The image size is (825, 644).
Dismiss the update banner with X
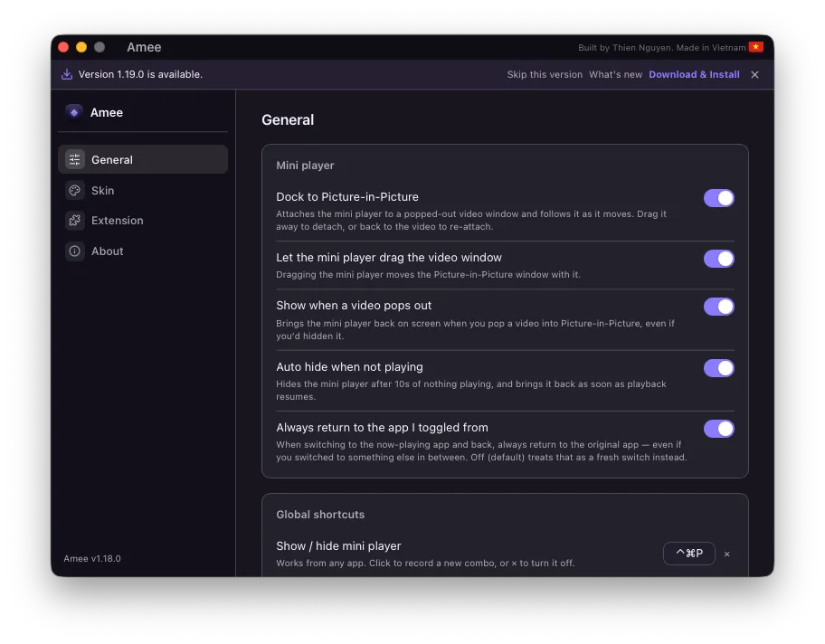pos(755,75)
